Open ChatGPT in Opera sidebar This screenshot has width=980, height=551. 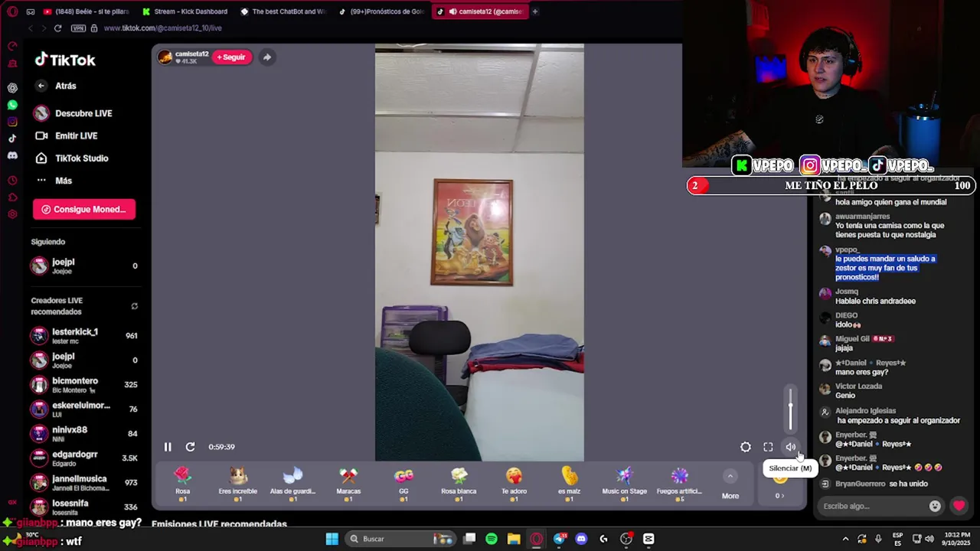(x=12, y=88)
